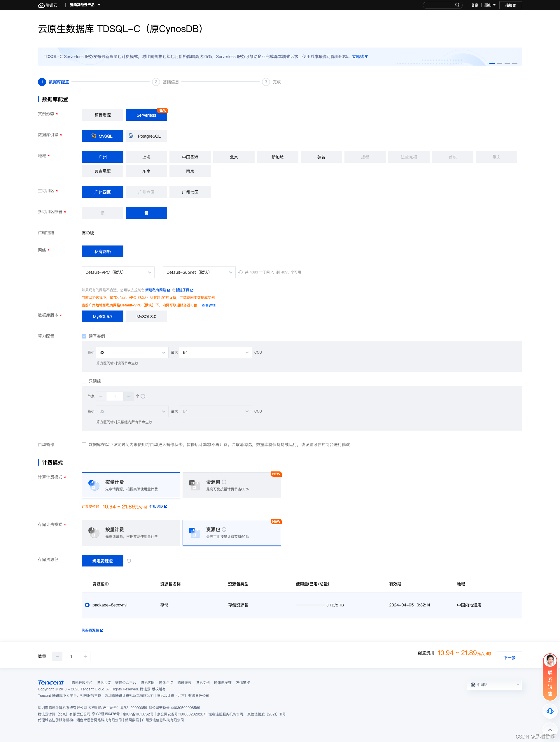The width and height of the screenshot is (560, 742).
Task: Select the 上海 region
Action: (x=146, y=157)
